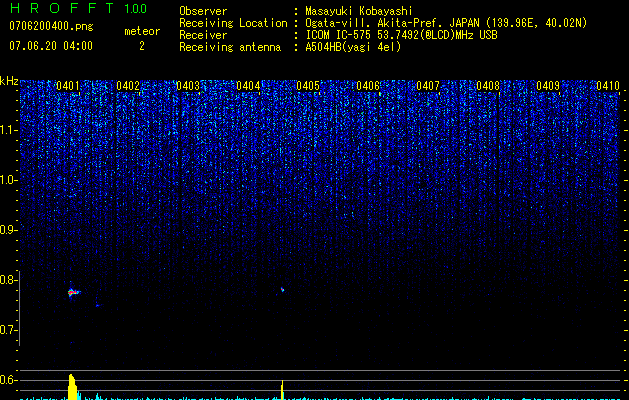Click the tall yellow signal peak under 0401
Image resolution: width=629 pixels, height=400 pixels.
pos(72,387)
